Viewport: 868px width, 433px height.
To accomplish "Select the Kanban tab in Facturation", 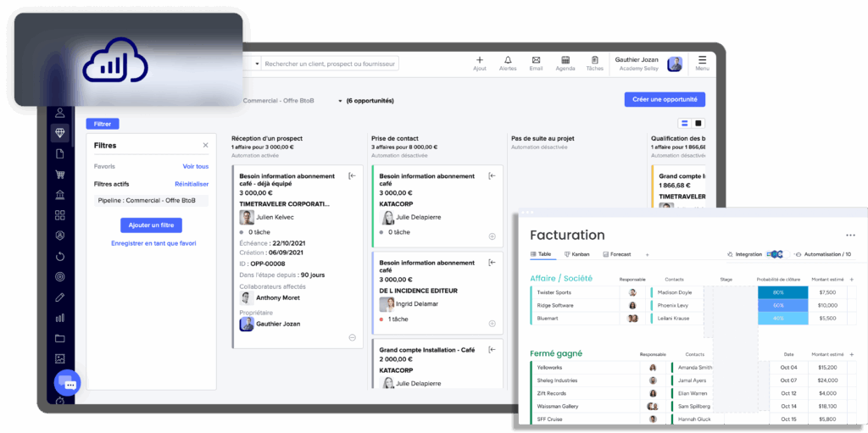I will (x=576, y=254).
